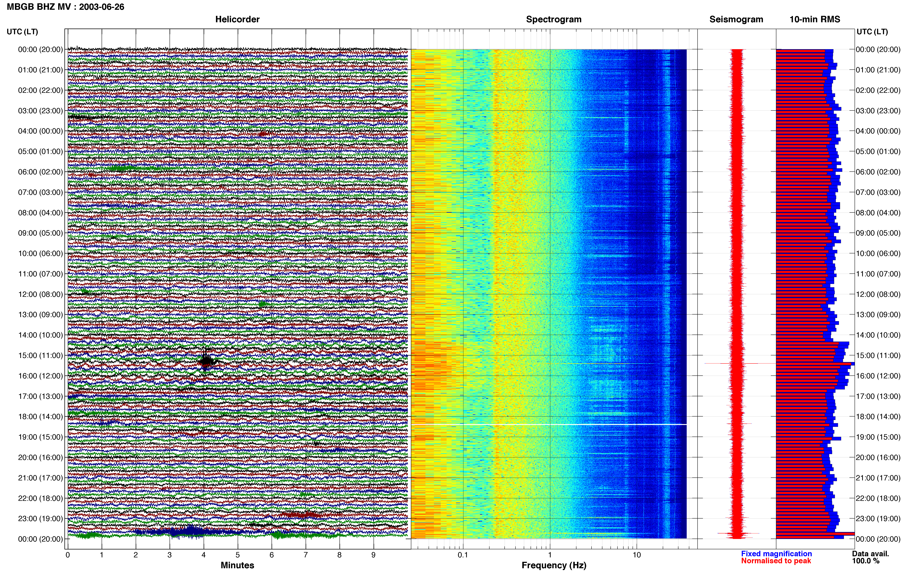This screenshot has height=578, width=924.
Task: Click the 'UTC (LT)' label beside the RMS axis
Action: click(872, 32)
